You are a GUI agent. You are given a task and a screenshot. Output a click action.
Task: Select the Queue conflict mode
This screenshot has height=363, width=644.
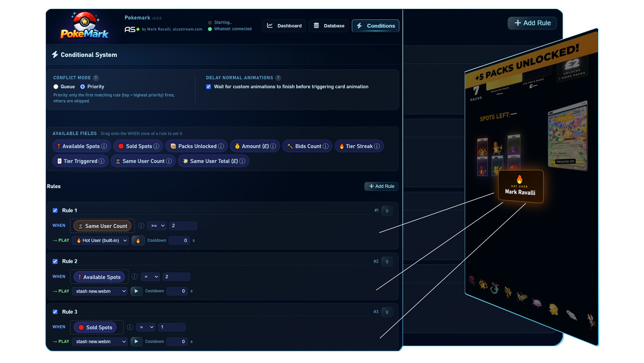tap(56, 87)
